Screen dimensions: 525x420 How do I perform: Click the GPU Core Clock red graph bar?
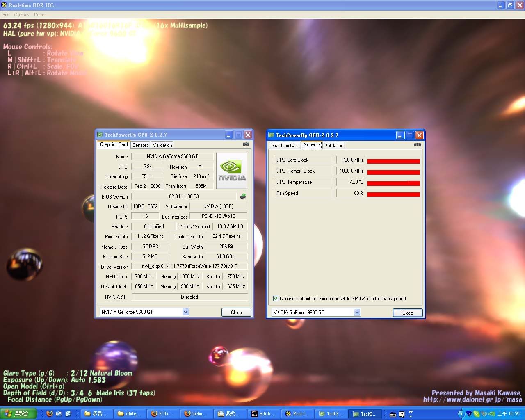(x=393, y=160)
